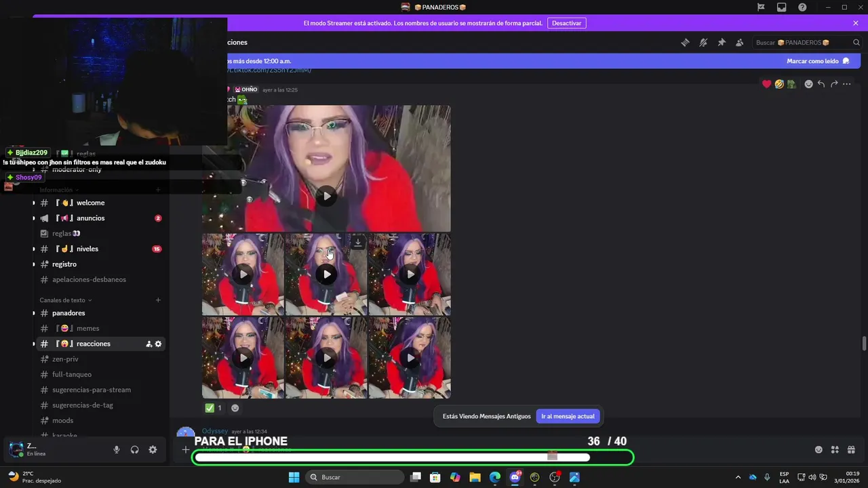Open the Help question mark icon
This screenshot has width=868, height=488.
802,7
